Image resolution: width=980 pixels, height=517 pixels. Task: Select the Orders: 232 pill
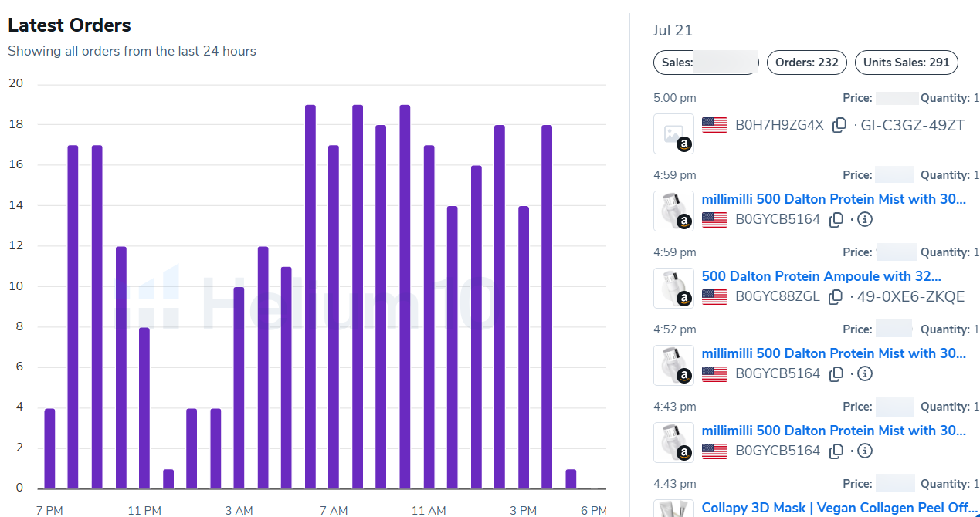[807, 63]
